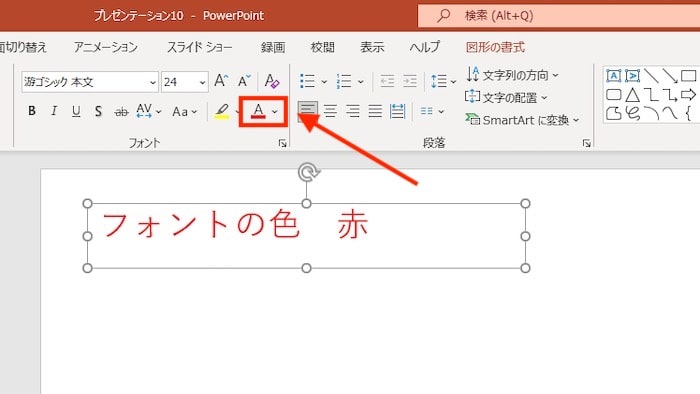Screen dimensions: 700x394
Task: Select right block arrow shape
Action: tap(688, 95)
